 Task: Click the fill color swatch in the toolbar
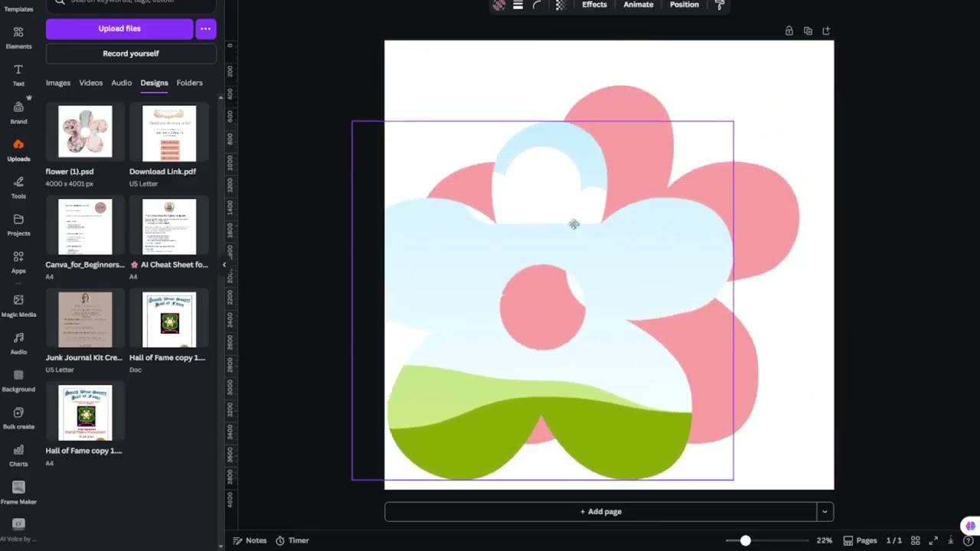click(x=498, y=5)
